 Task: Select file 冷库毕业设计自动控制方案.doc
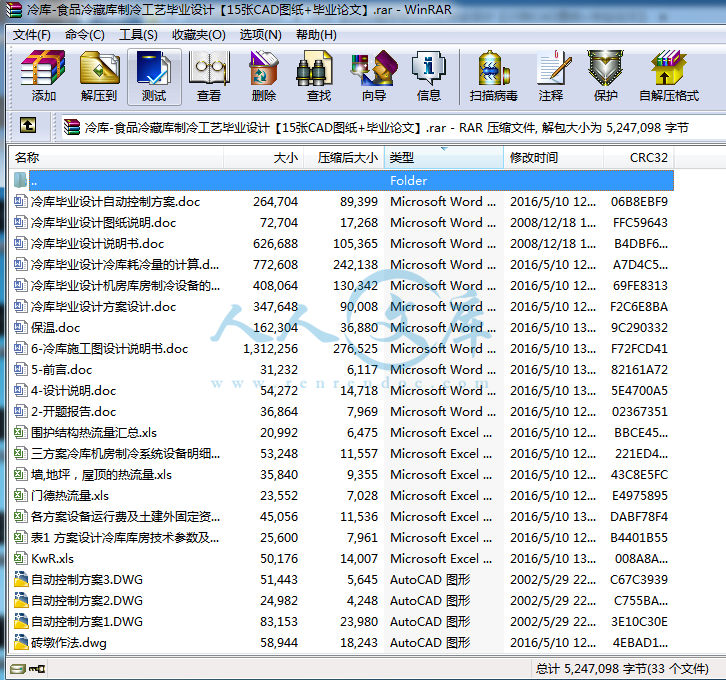[x=115, y=201]
